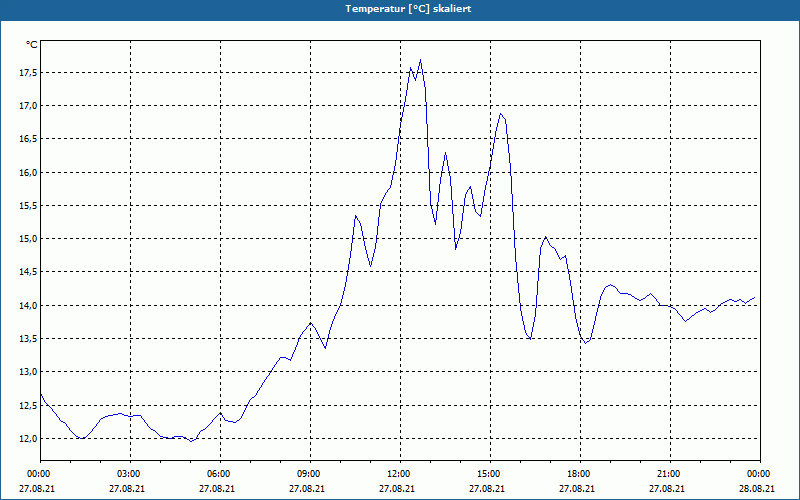Click the °C unit label on the y-axis

pos(32,45)
